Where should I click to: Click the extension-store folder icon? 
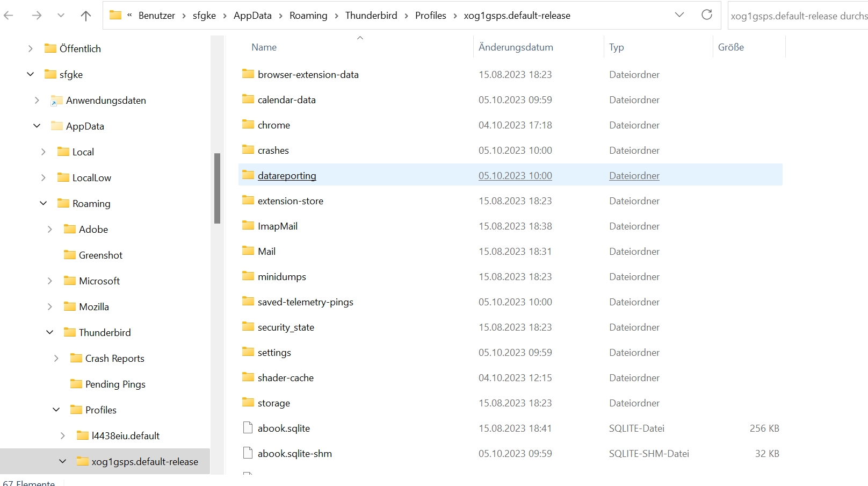(248, 200)
